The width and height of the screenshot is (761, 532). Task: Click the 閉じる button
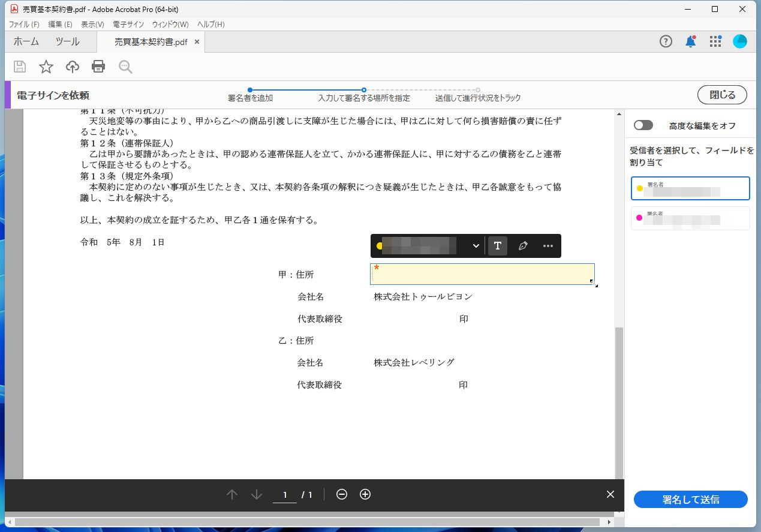click(721, 94)
